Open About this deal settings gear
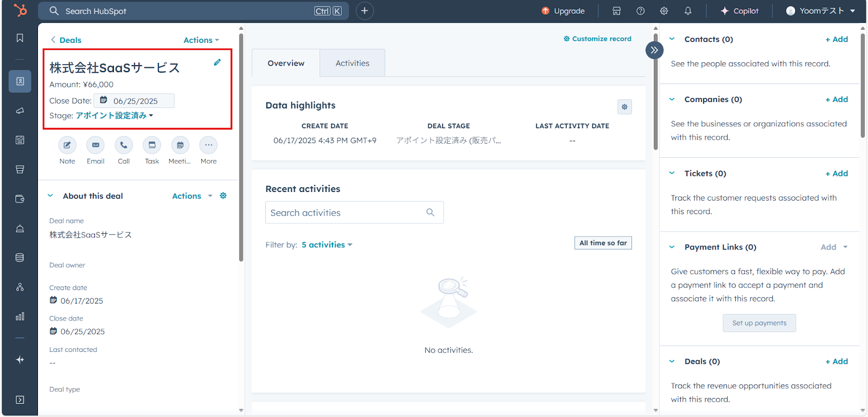 223,196
